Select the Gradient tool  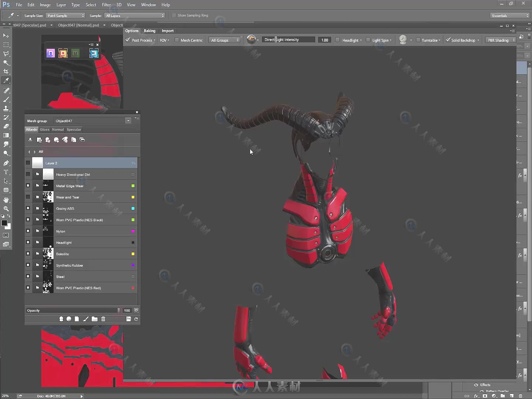(6, 136)
